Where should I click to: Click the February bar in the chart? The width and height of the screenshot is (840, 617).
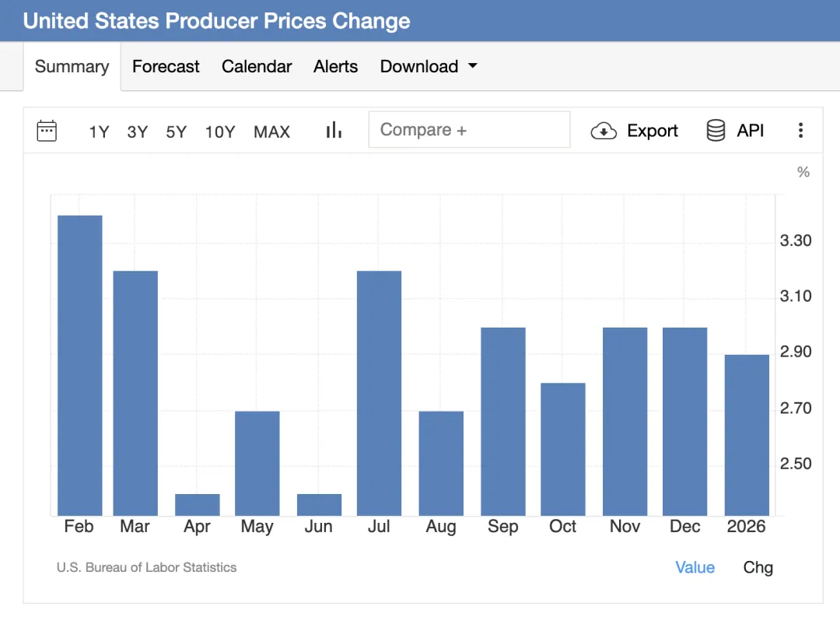click(x=80, y=366)
